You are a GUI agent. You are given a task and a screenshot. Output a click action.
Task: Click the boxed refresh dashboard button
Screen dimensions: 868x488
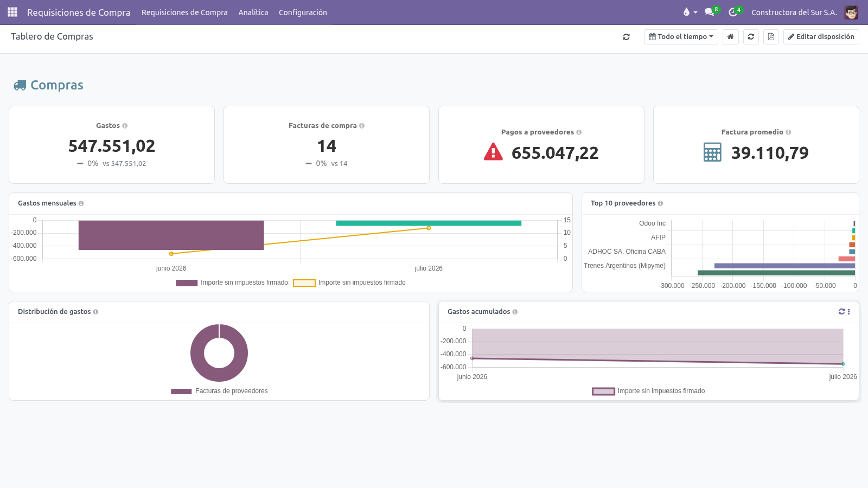(x=751, y=37)
